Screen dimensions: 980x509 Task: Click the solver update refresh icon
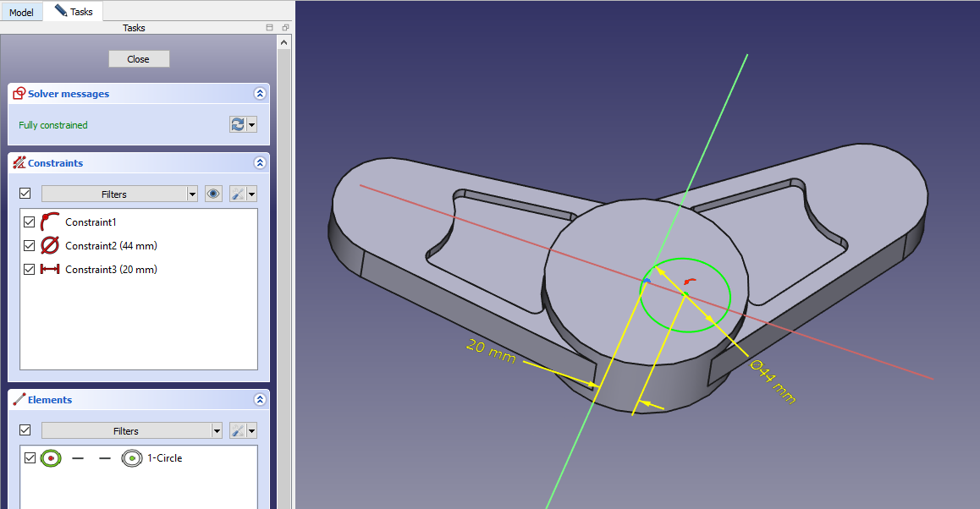coord(238,124)
